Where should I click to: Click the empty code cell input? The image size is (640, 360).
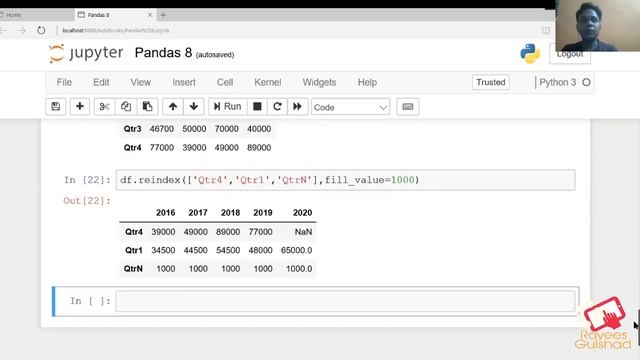pos(345,301)
